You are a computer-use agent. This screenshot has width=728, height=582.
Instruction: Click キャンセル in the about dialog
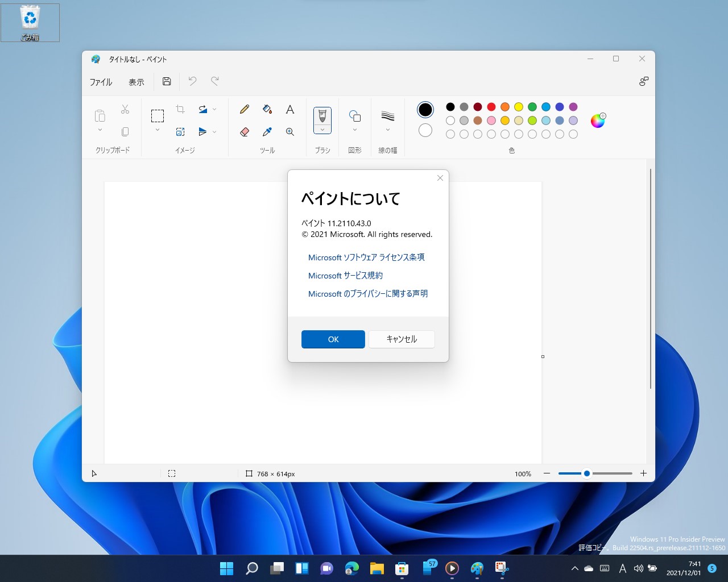click(402, 339)
